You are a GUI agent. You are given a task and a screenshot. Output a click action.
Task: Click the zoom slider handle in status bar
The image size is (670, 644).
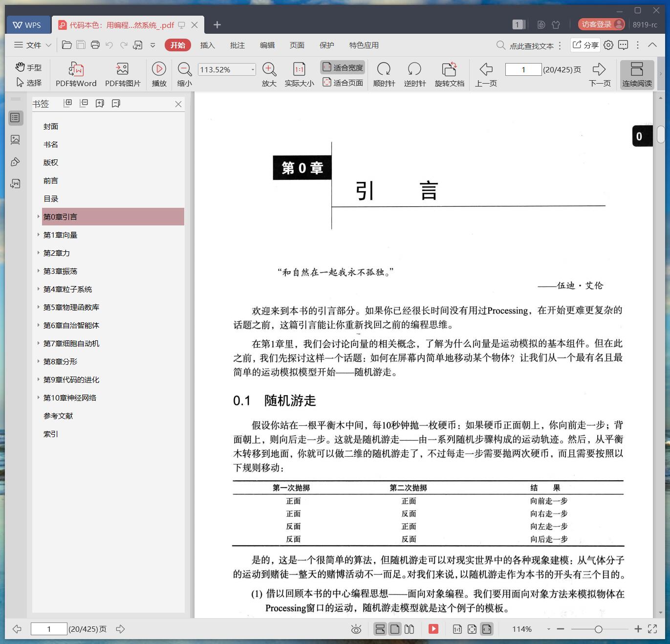(598, 629)
